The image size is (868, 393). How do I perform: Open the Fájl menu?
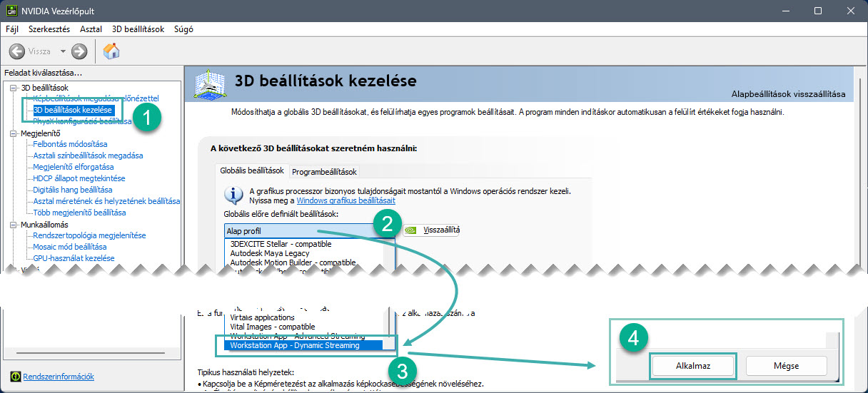(12, 29)
